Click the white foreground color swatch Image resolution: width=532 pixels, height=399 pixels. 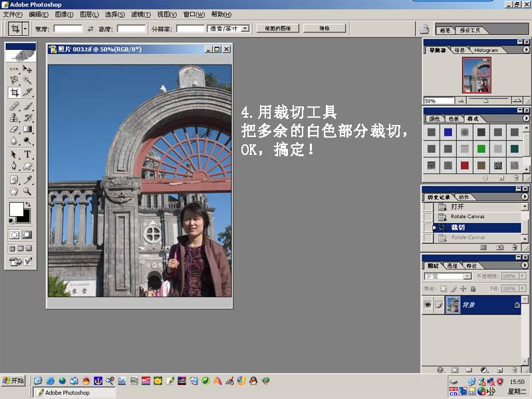coord(15,209)
